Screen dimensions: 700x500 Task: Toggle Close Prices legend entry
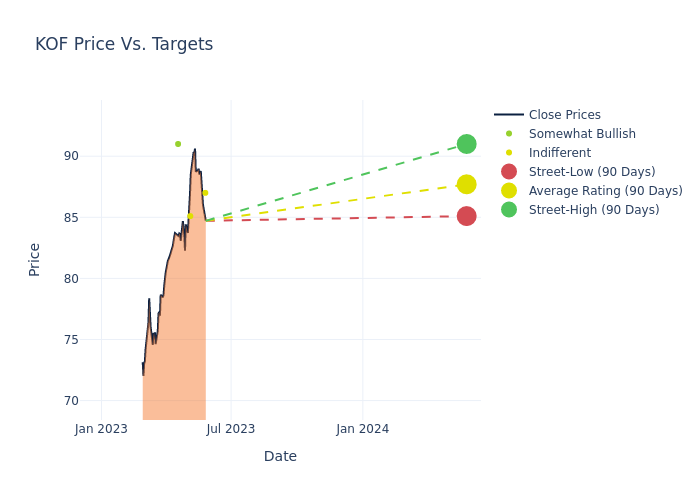pos(564,115)
